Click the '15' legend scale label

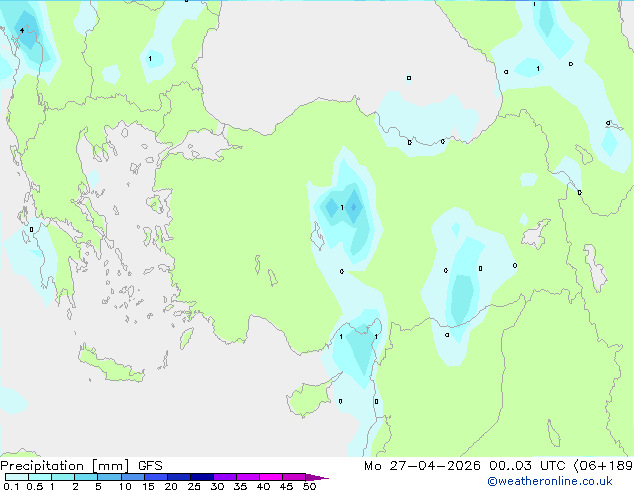click(148, 486)
